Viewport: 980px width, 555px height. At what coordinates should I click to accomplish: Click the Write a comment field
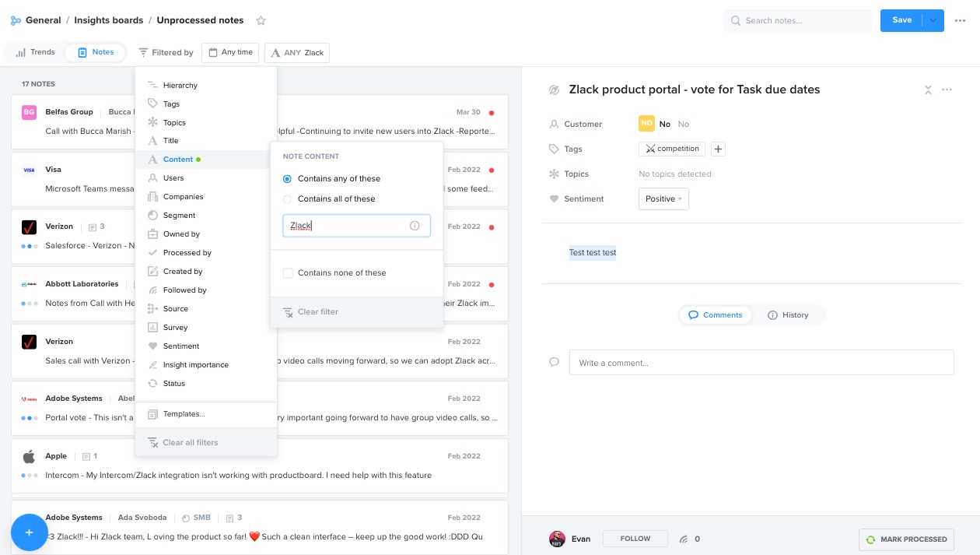tap(761, 363)
